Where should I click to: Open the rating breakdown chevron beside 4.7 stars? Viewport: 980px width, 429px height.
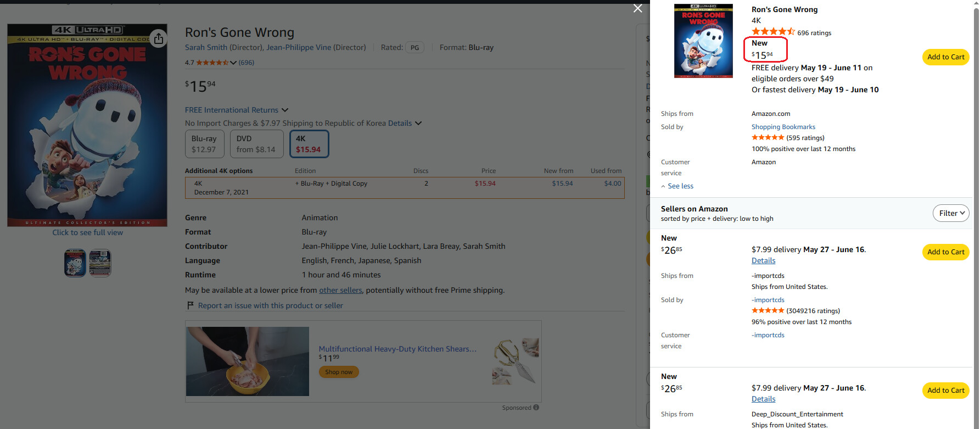click(x=233, y=63)
